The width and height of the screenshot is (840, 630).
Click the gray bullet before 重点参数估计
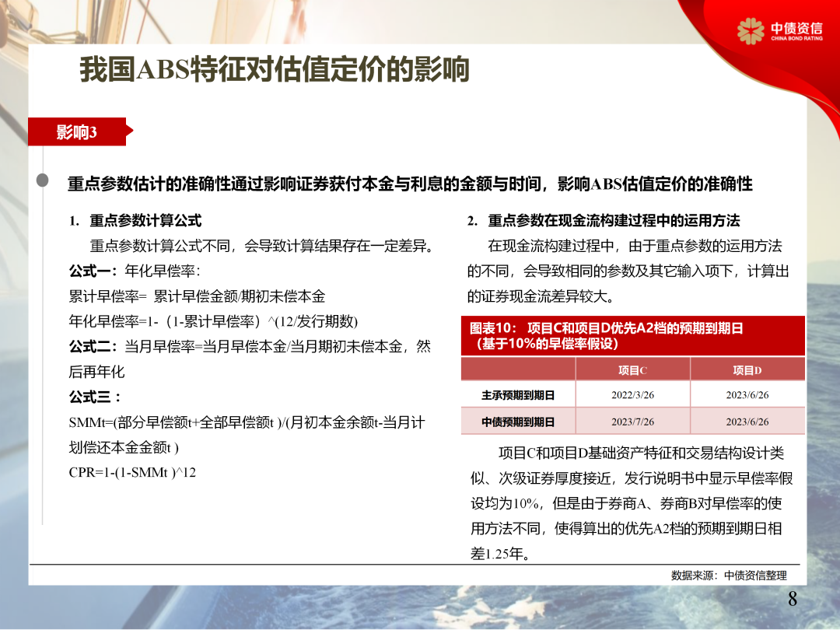pyautogui.click(x=42, y=180)
